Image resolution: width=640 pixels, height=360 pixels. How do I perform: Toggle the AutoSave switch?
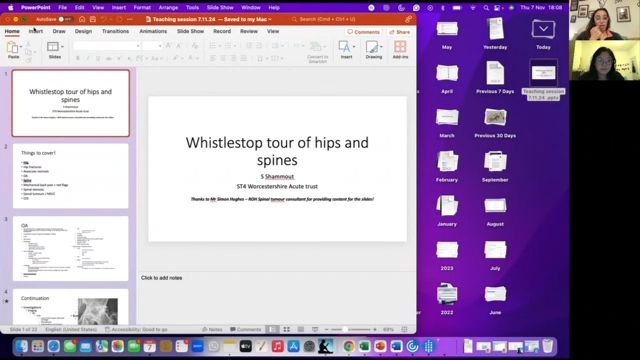(x=65, y=19)
